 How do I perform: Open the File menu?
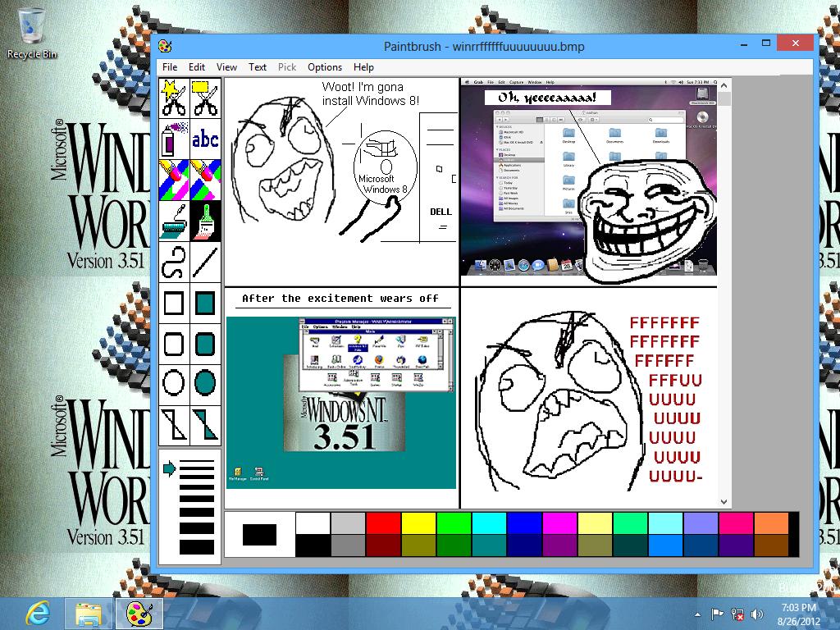pyautogui.click(x=170, y=67)
